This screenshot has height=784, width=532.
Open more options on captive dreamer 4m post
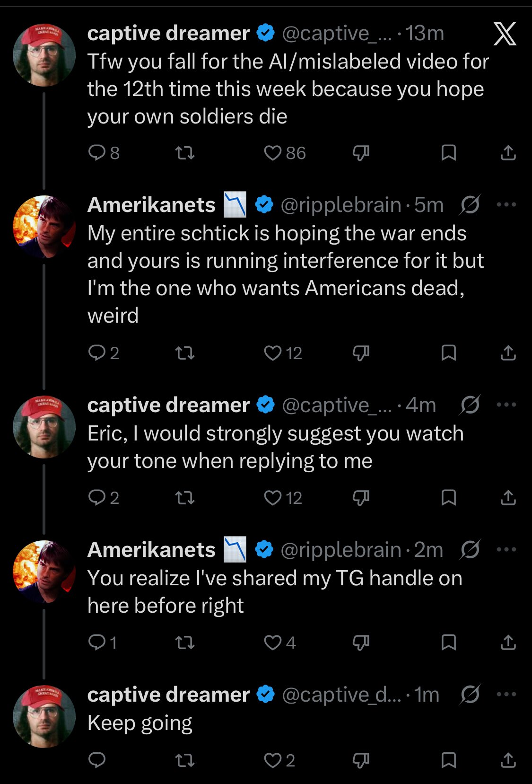click(x=506, y=405)
